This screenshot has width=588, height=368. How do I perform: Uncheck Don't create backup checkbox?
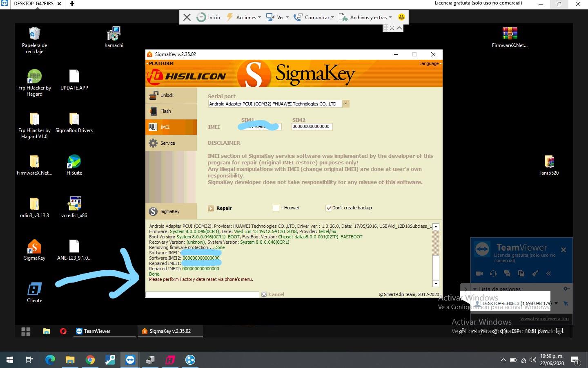pyautogui.click(x=328, y=208)
